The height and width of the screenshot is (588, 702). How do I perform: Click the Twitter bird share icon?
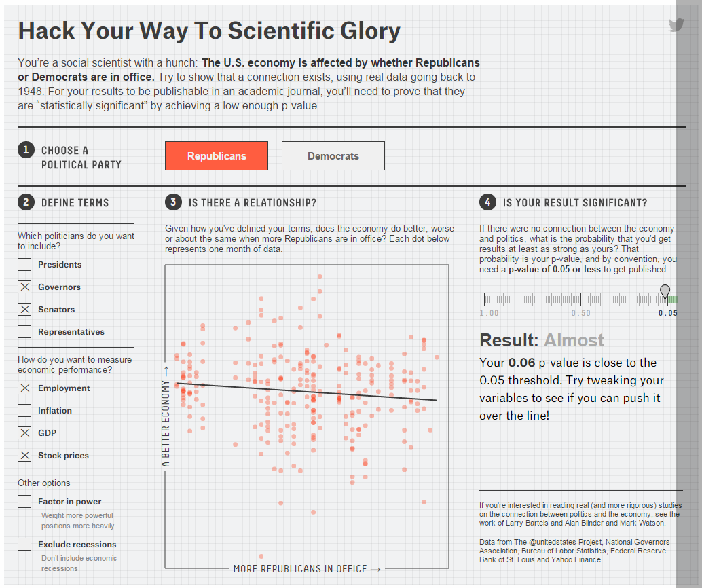point(676,26)
